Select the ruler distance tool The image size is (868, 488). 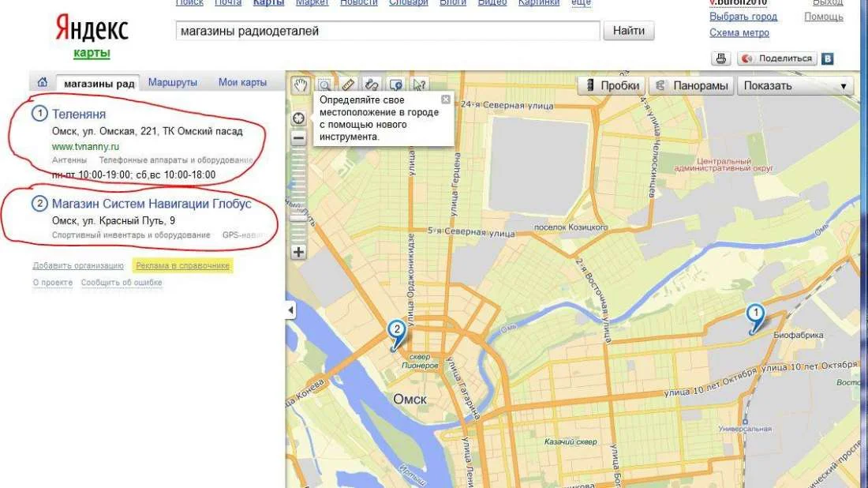point(348,84)
